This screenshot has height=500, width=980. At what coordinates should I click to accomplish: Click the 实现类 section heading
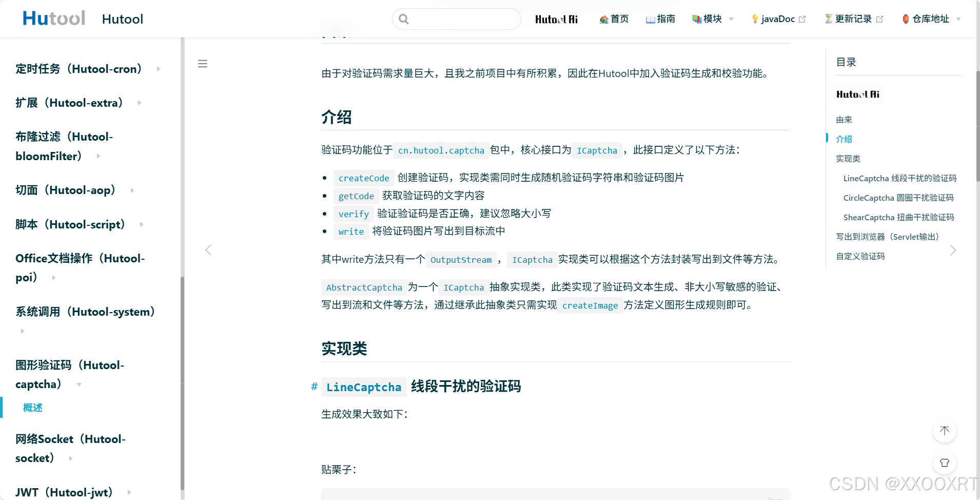(344, 349)
